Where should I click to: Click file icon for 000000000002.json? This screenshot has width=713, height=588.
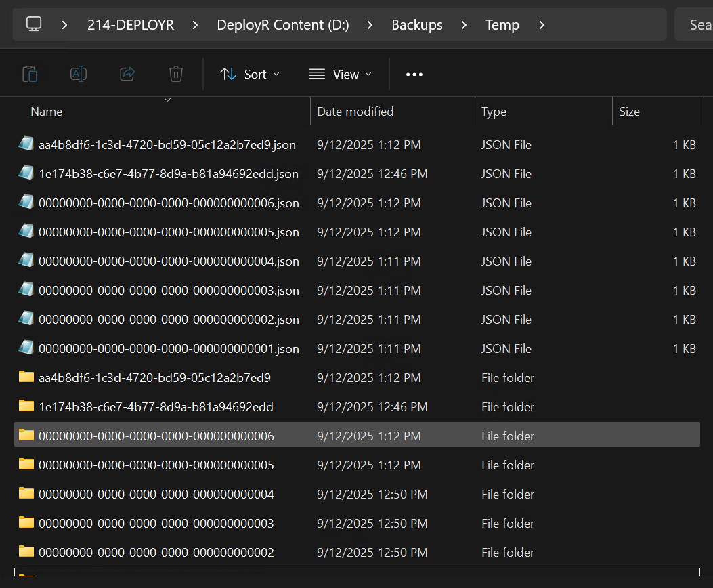click(26, 318)
